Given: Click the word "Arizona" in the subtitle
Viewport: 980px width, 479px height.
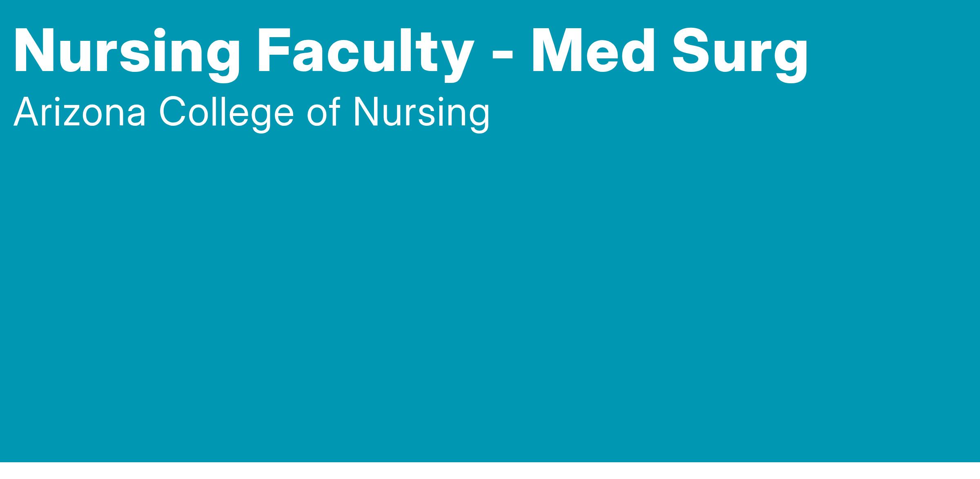Looking at the screenshot, I should pyautogui.click(x=80, y=113).
